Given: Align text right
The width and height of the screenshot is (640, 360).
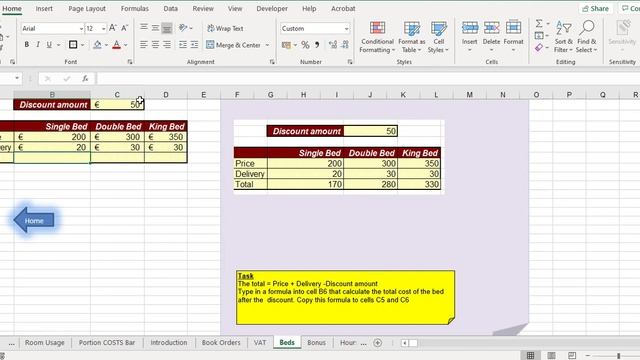Looking at the screenshot, I should point(167,44).
